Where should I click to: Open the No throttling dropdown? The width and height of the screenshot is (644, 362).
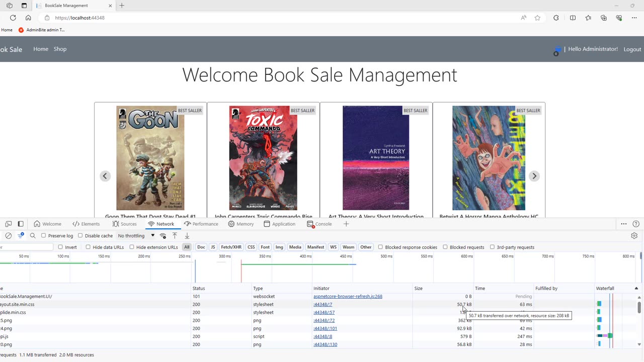136,236
